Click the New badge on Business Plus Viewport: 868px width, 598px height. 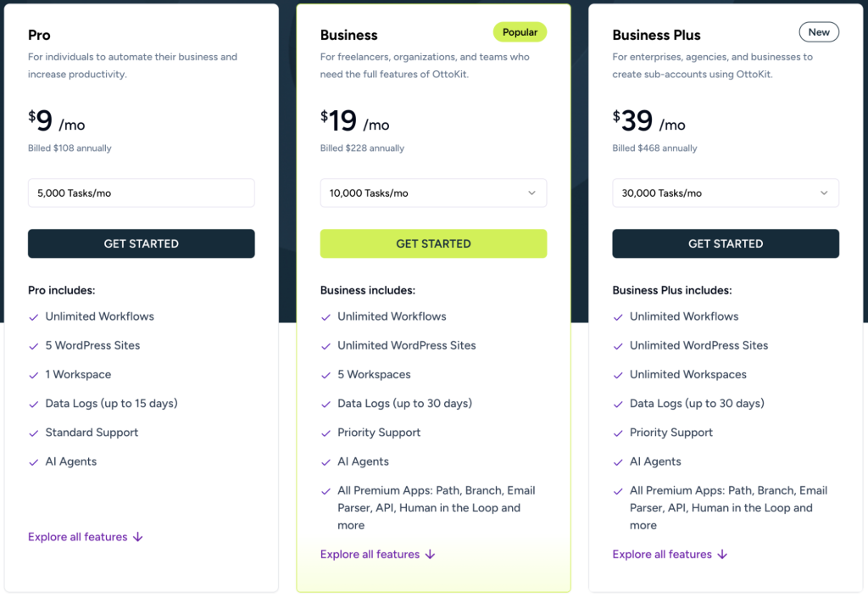pos(819,32)
